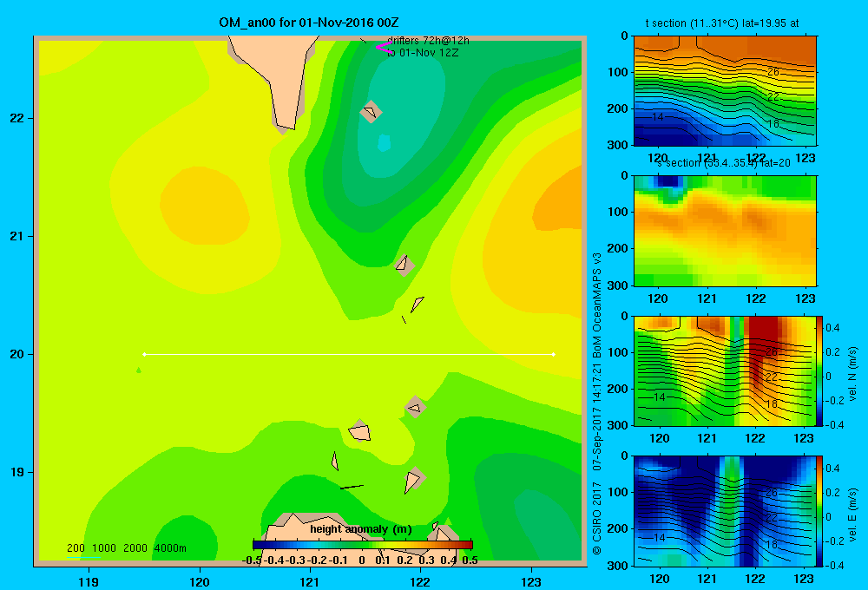Screen dimensions: 868x590
Task: Click longitude label 119 on main map
Action: coord(89,581)
